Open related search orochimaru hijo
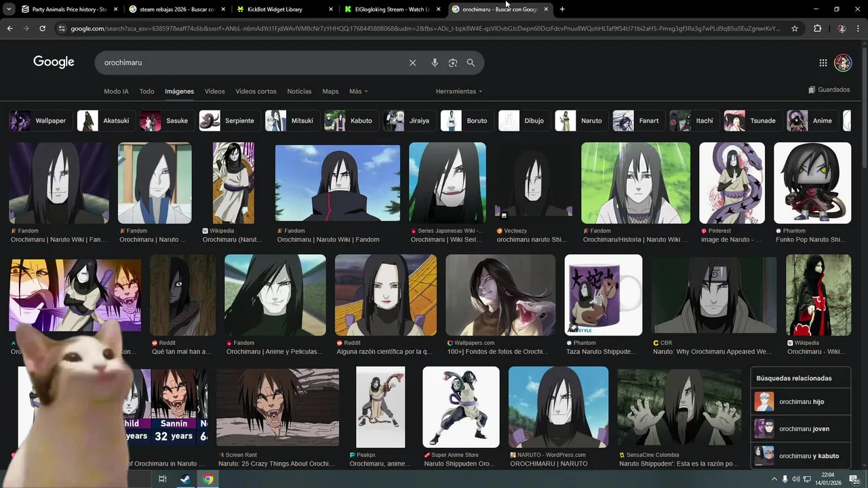This screenshot has width=868, height=488. pos(801,402)
